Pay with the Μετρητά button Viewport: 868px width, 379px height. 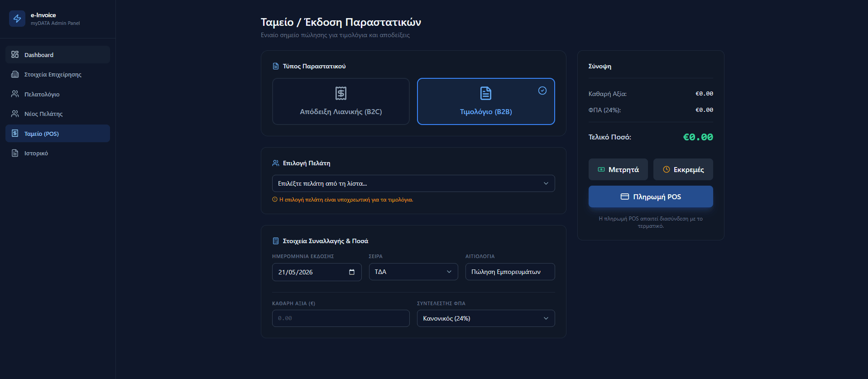point(618,169)
